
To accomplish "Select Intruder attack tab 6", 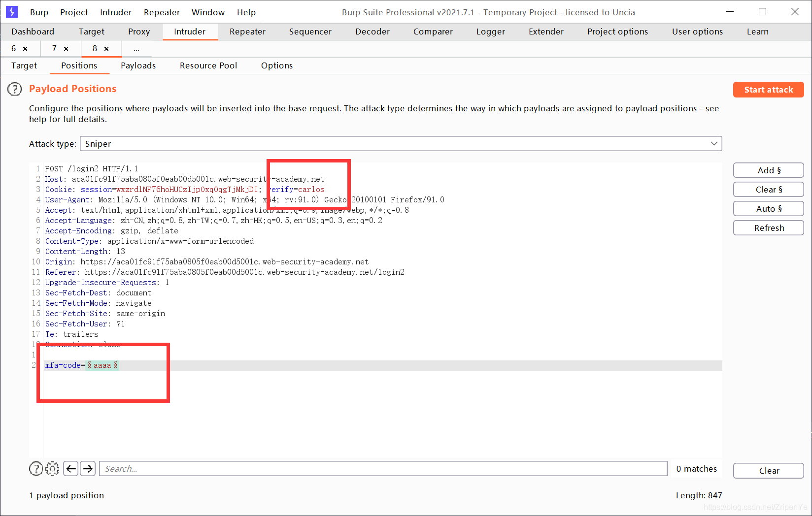I will coord(14,49).
